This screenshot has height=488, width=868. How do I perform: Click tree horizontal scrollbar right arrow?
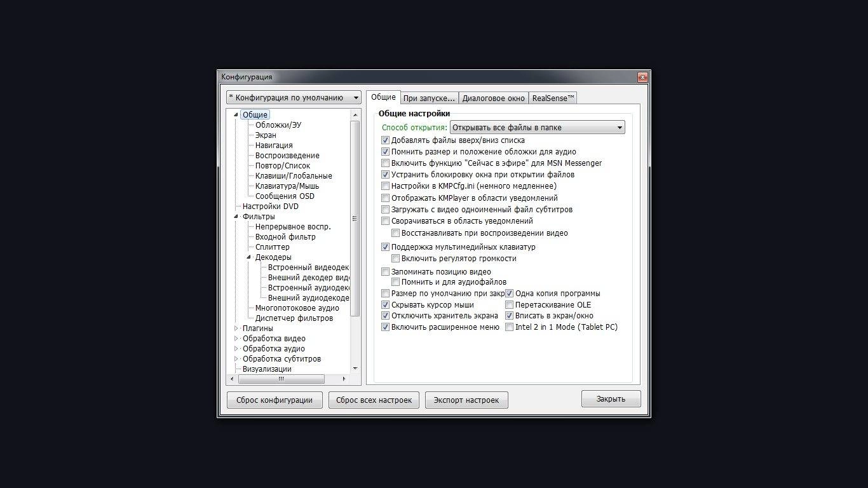point(344,379)
